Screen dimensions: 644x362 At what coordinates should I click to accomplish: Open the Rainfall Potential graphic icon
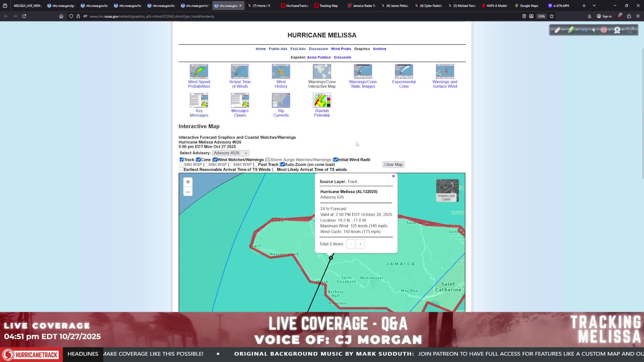point(322,100)
